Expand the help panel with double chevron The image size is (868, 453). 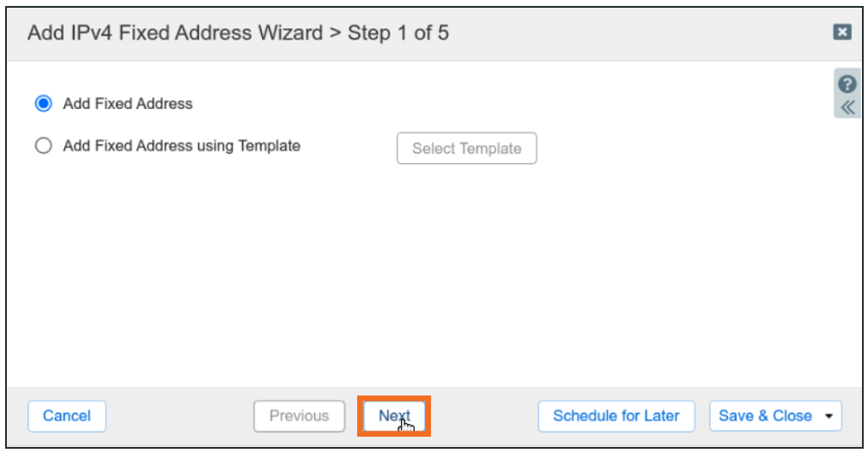pos(847,107)
